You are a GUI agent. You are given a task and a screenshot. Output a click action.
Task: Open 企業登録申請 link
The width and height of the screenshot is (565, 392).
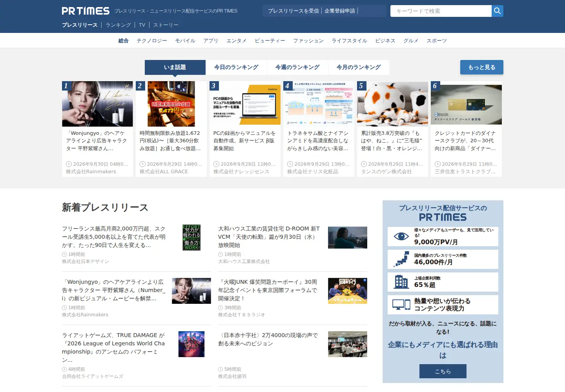tap(340, 11)
